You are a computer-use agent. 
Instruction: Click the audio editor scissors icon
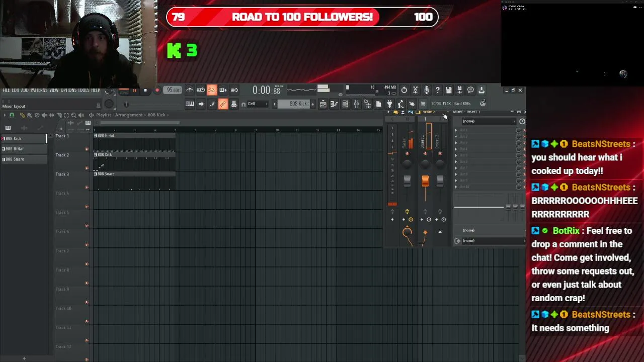pos(415,90)
